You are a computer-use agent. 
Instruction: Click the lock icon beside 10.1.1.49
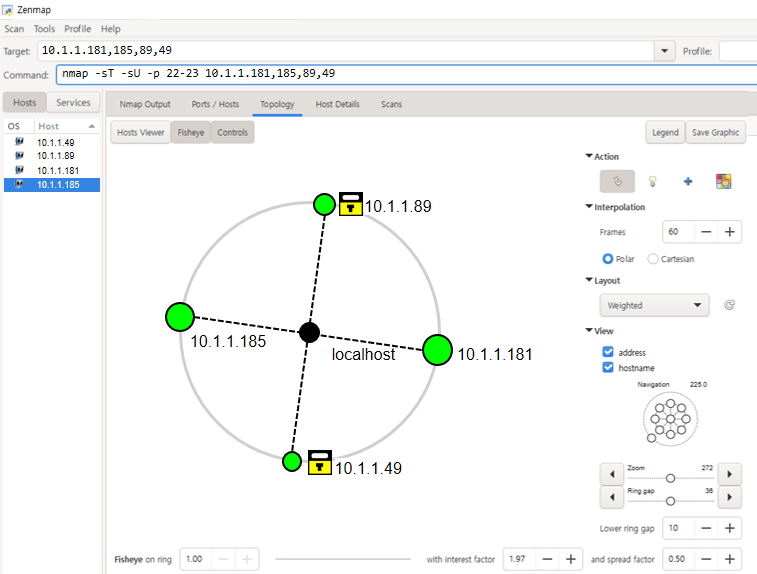pyautogui.click(x=320, y=462)
